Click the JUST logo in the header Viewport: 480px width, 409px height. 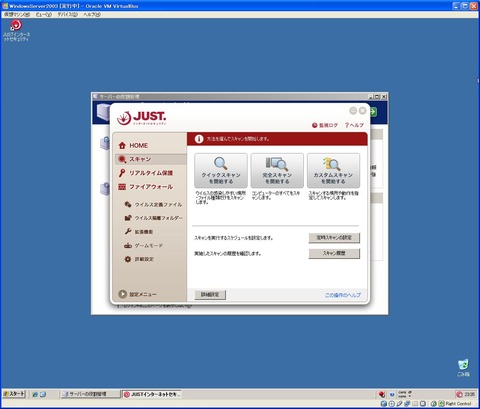coord(141,117)
